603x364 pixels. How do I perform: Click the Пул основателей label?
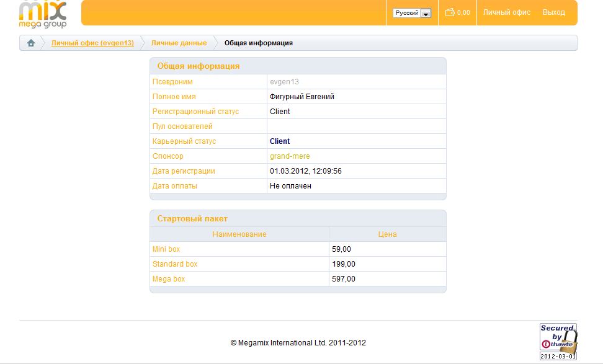click(182, 127)
